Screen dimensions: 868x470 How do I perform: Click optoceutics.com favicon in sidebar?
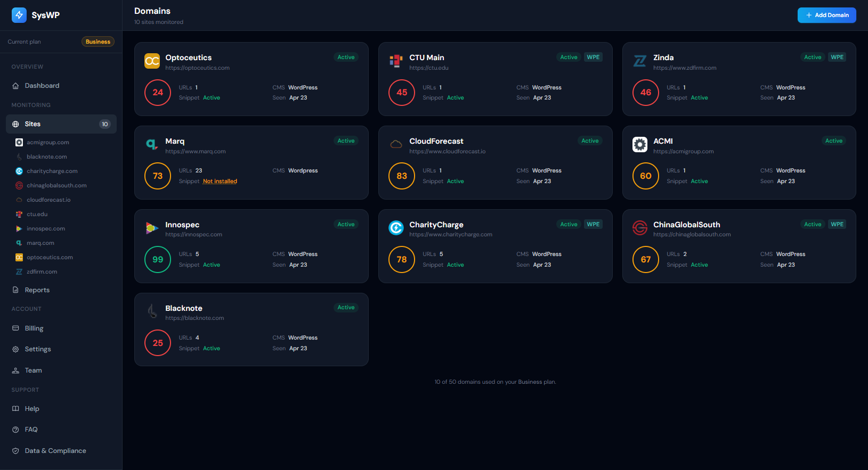click(19, 258)
